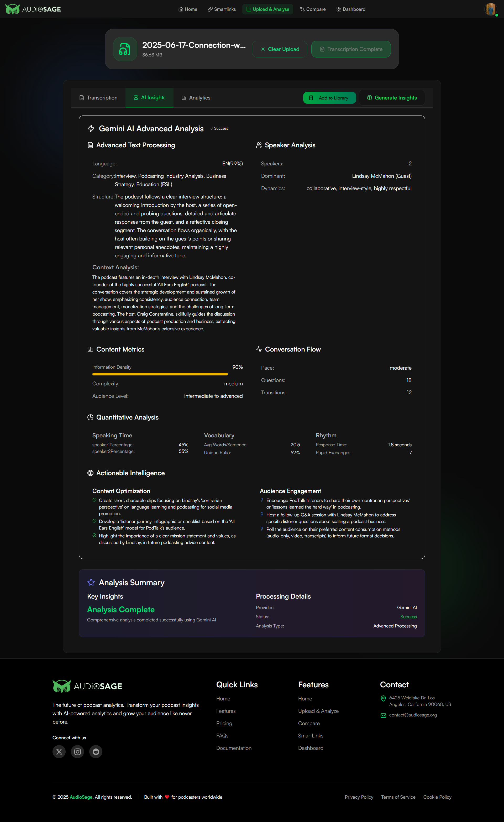Click the audio file icon in upload card
The image size is (504, 822).
125,49
